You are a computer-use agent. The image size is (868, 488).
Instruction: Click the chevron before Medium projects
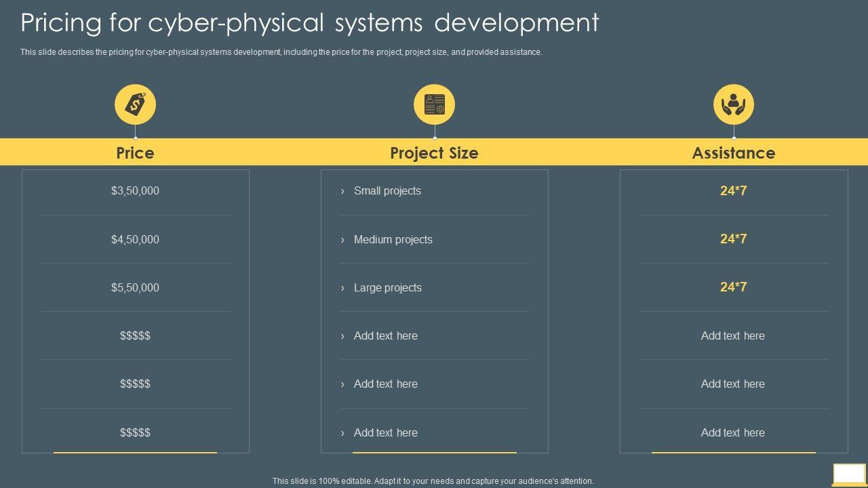342,240
